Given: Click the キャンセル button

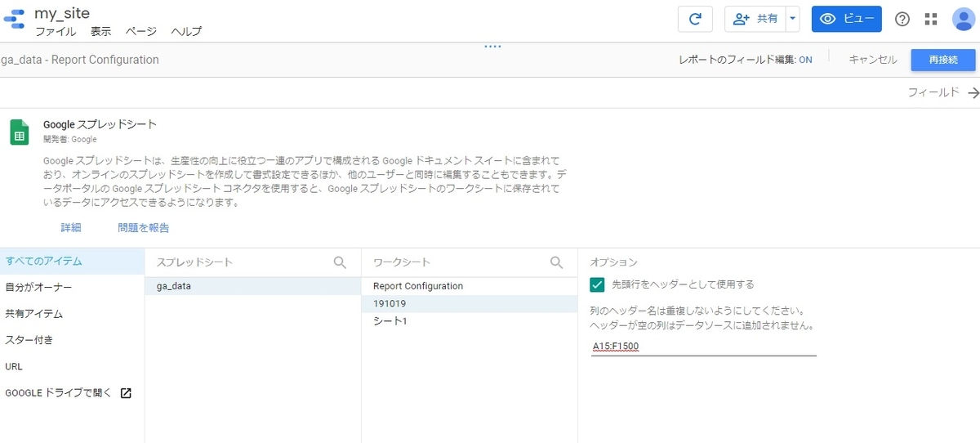Looking at the screenshot, I should (x=872, y=60).
